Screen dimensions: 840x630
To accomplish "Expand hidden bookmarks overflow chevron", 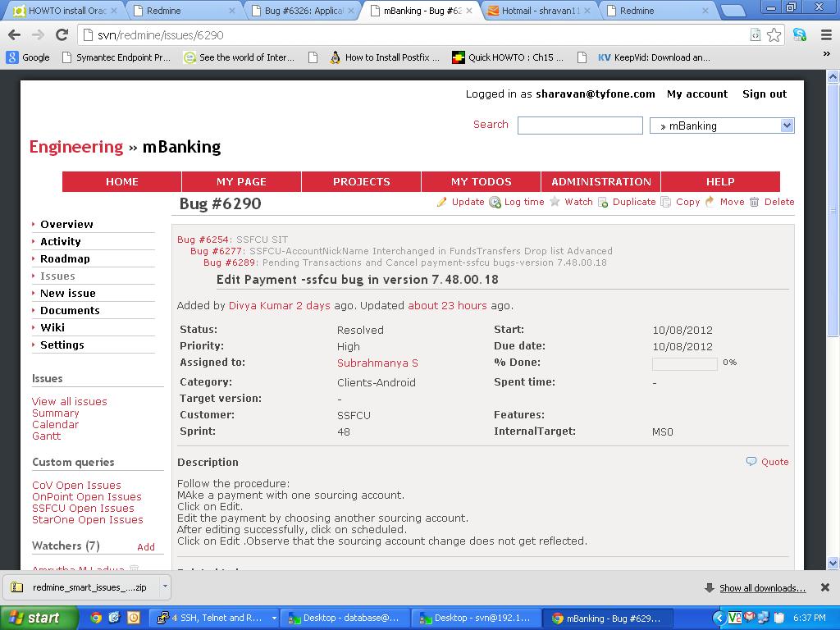I will [x=826, y=54].
